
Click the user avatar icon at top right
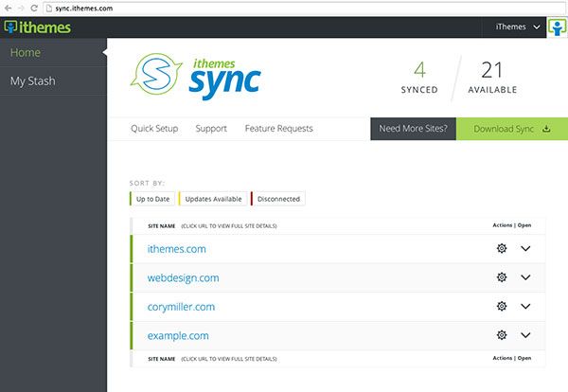[557, 27]
